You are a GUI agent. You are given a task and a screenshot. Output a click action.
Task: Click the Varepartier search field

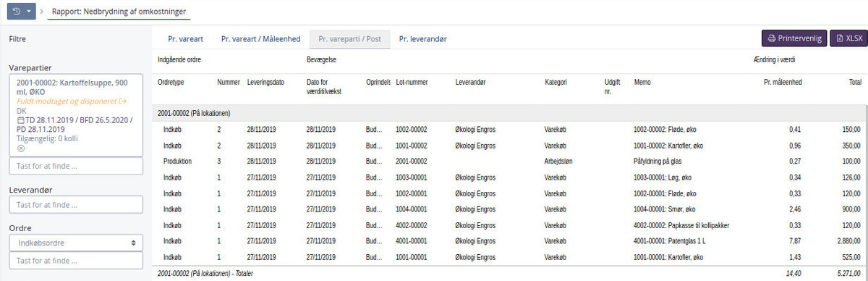pyautogui.click(x=76, y=166)
